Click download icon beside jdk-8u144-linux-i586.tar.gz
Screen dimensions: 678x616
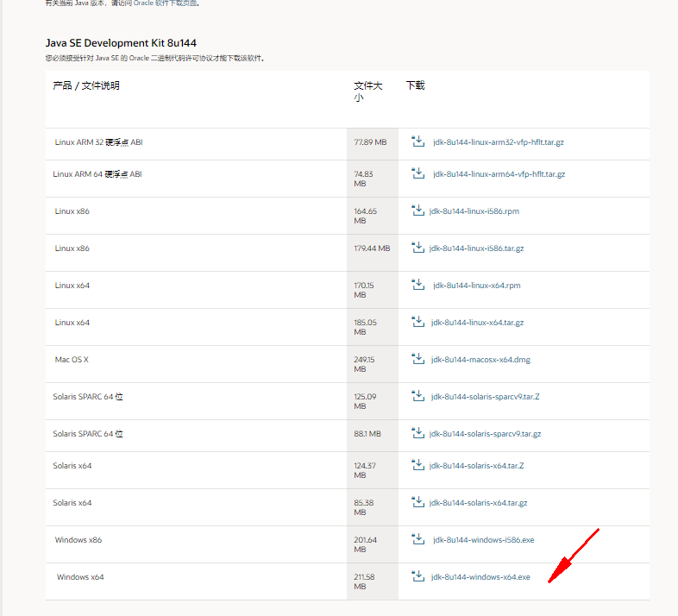(x=417, y=248)
